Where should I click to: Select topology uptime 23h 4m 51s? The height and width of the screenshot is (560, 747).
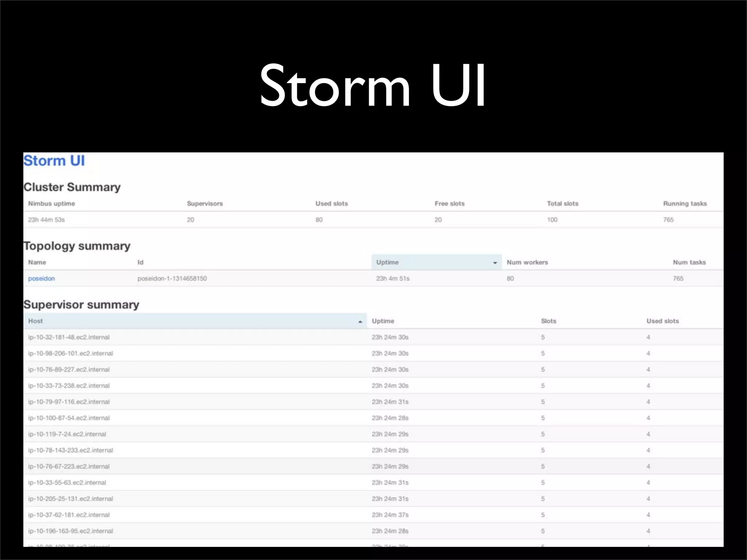point(393,279)
